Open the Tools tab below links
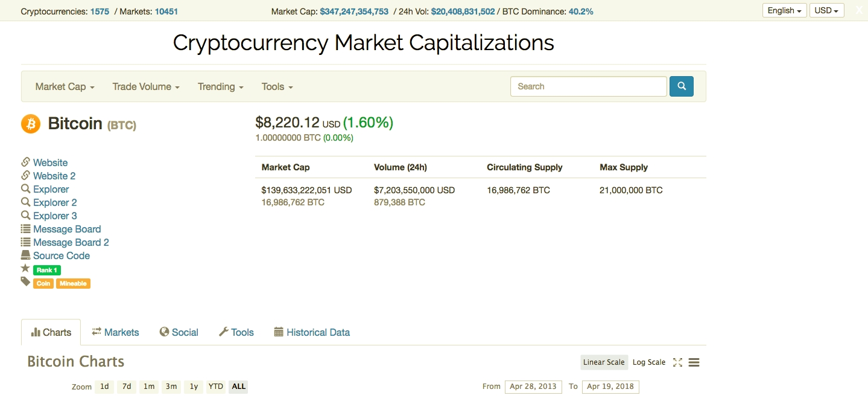Viewport: 868px width, 398px height. (x=236, y=332)
